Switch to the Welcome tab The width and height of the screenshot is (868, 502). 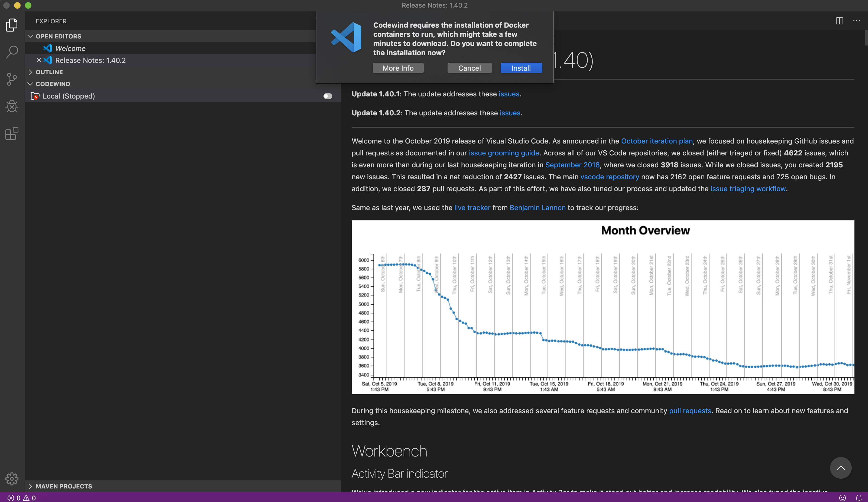click(x=70, y=48)
